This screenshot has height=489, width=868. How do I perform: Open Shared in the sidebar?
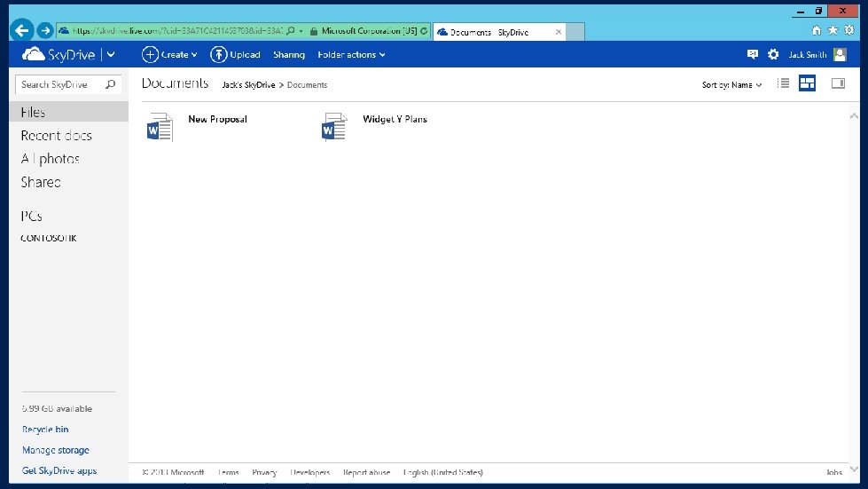coord(41,182)
